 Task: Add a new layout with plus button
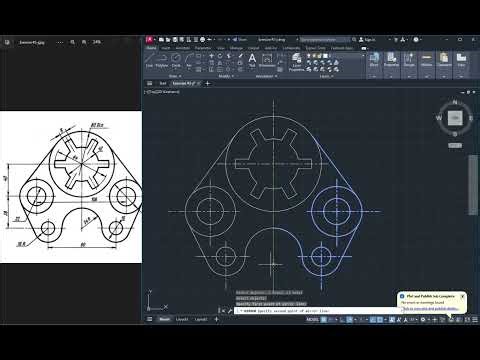pos(216,319)
